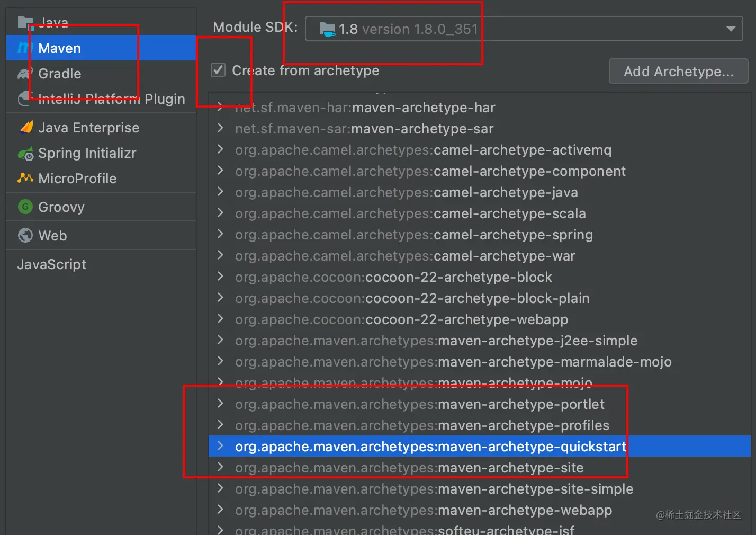The image size is (756, 535).
Task: Expand the maven-archetype-j2ee-simple node
Action: (220, 340)
